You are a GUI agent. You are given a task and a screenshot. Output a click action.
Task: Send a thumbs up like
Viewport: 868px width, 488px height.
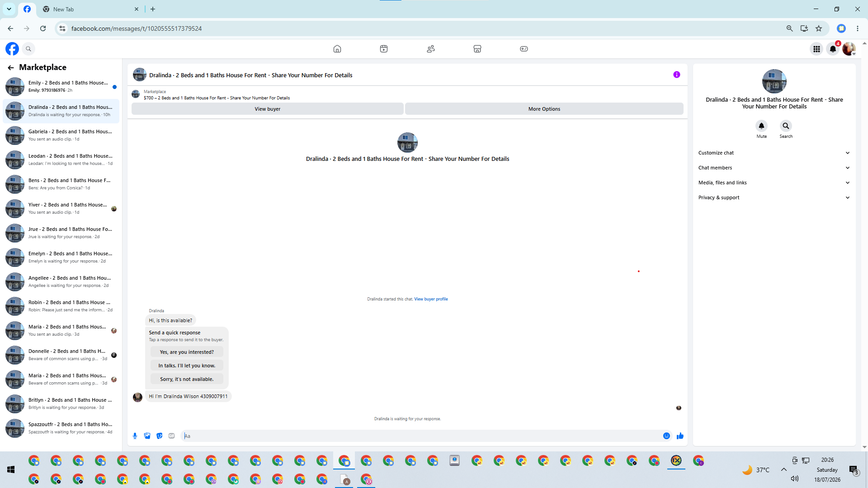click(x=680, y=436)
